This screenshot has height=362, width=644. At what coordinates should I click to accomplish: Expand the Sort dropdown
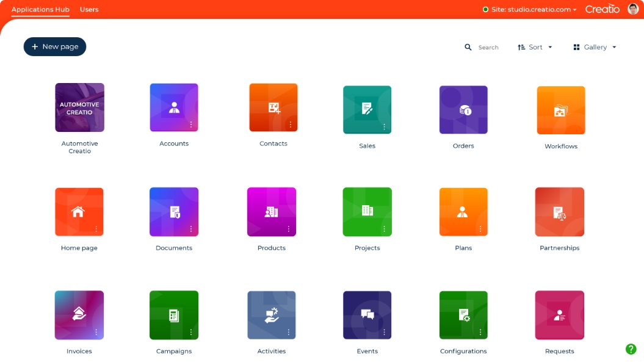[x=535, y=47]
